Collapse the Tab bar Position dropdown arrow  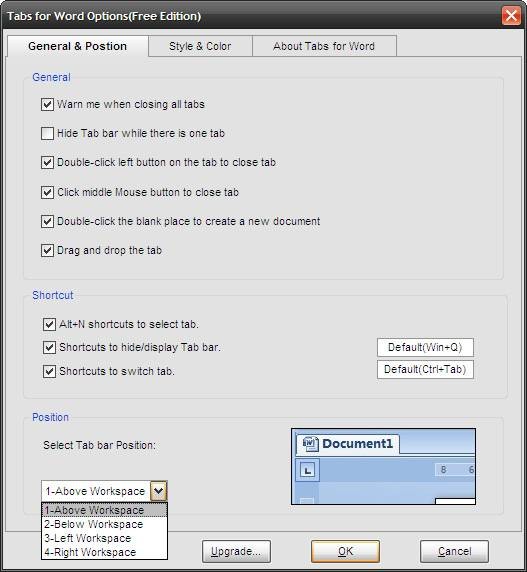159,491
